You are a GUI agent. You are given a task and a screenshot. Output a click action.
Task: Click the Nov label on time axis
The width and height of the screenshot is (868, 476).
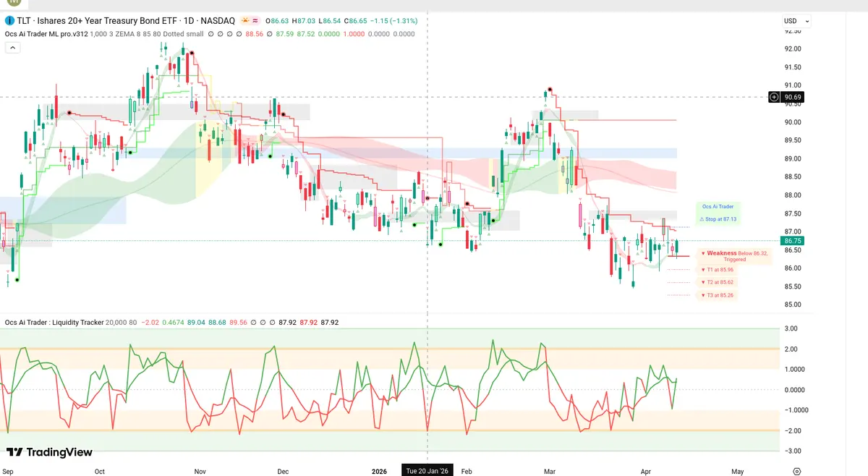point(200,471)
